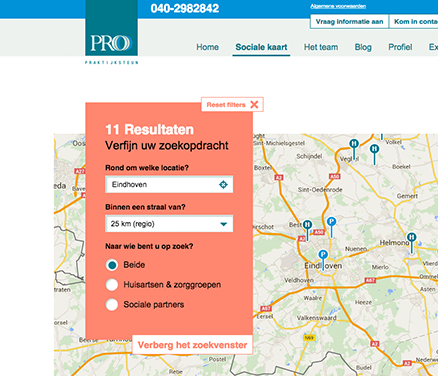Viewport: 438px width, 376px height.
Task: Select the P map pin above Nuenen
Action: (331, 227)
